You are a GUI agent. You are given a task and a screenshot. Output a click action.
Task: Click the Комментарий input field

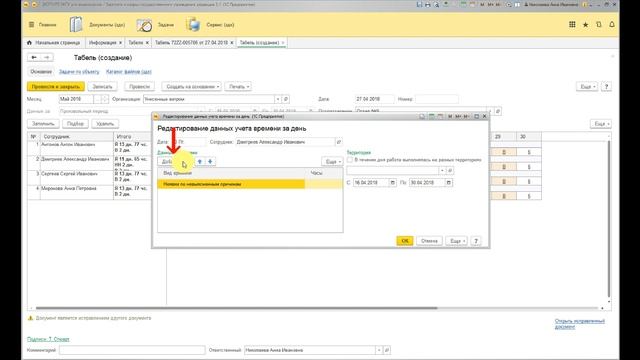click(132, 350)
